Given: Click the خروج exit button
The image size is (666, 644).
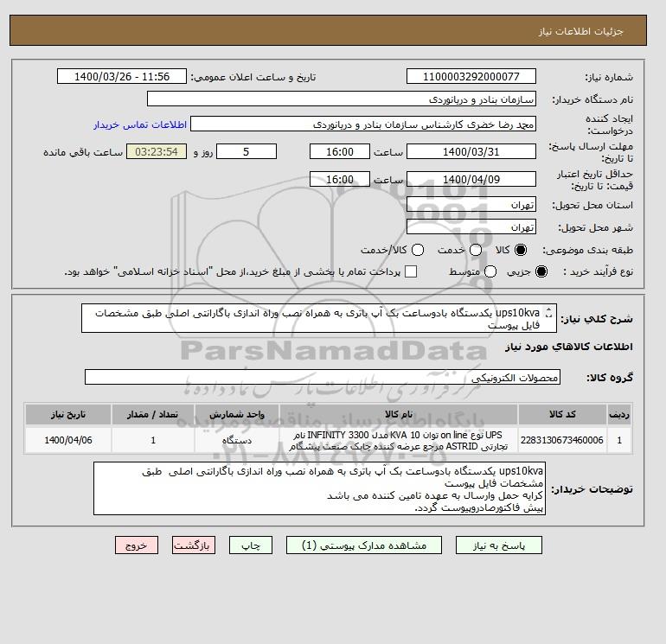Looking at the screenshot, I should pos(137,545).
